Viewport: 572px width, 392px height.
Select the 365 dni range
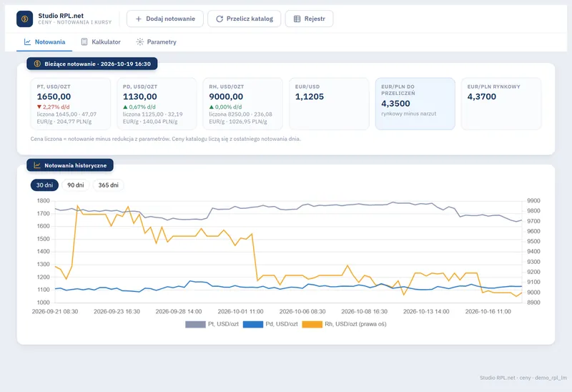tap(109, 185)
